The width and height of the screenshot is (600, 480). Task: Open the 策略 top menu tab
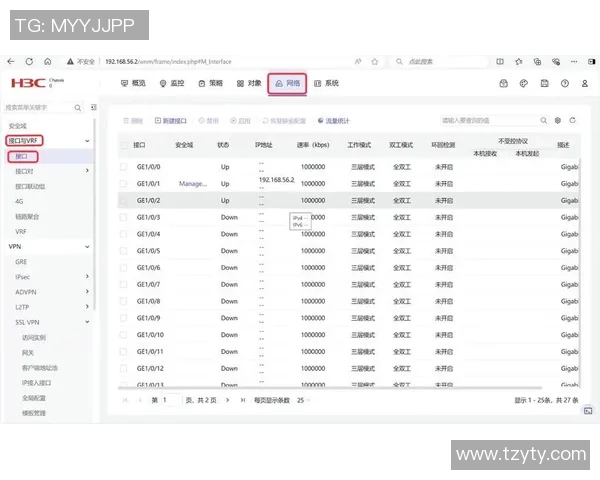[210, 83]
